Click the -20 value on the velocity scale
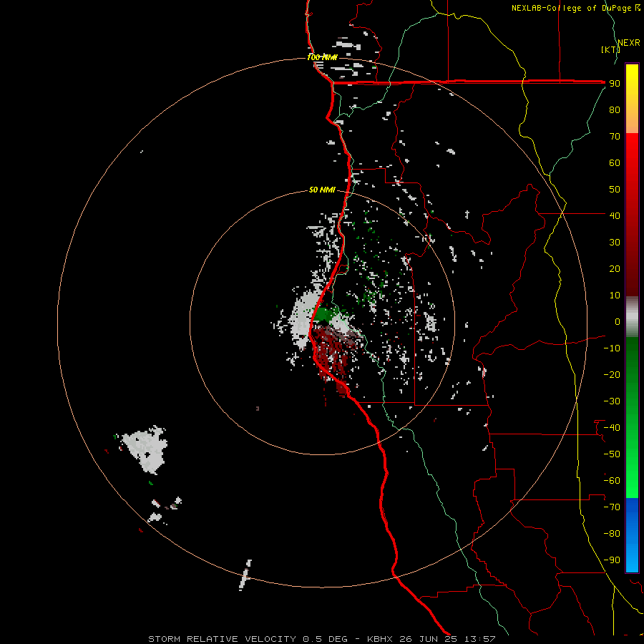 (x=612, y=375)
